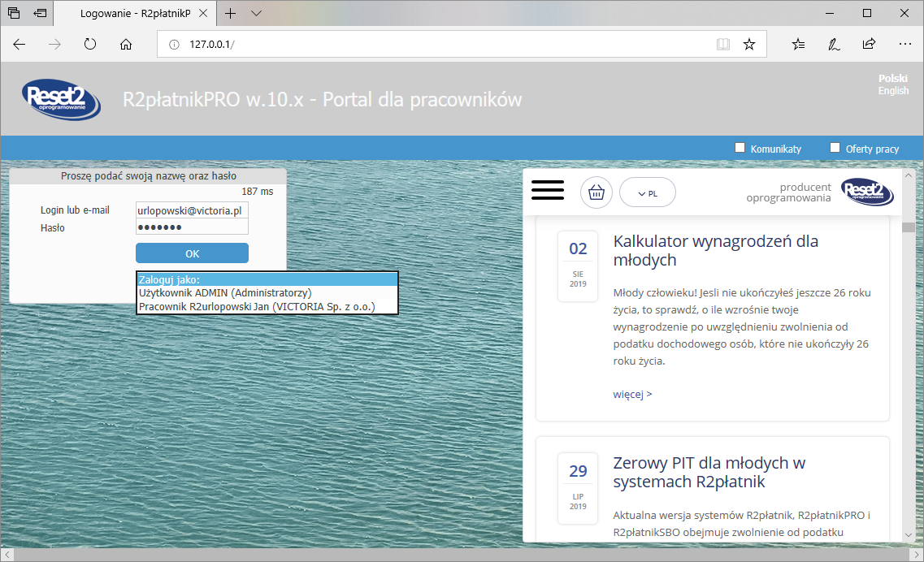
Task: Click the Hasło password field
Action: (192, 227)
